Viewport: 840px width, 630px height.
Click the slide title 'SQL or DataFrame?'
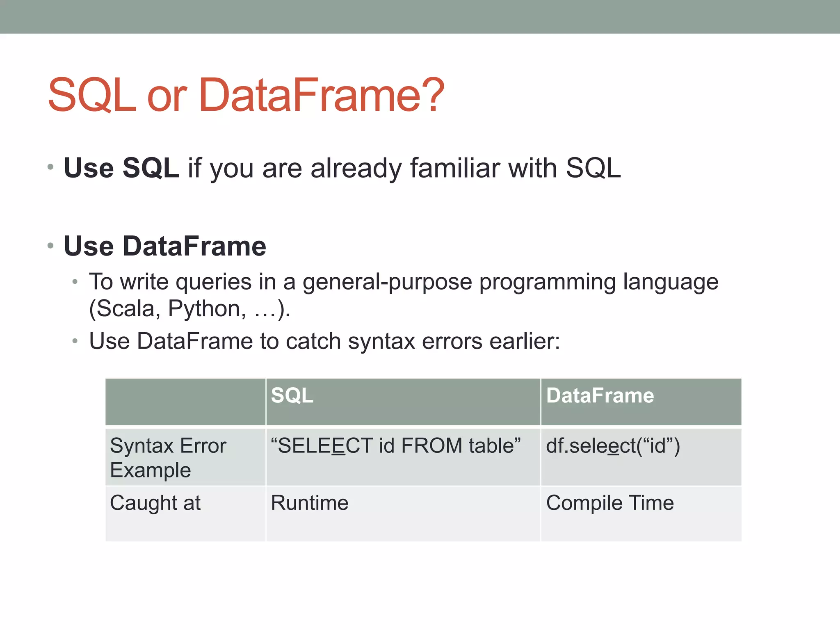point(246,95)
